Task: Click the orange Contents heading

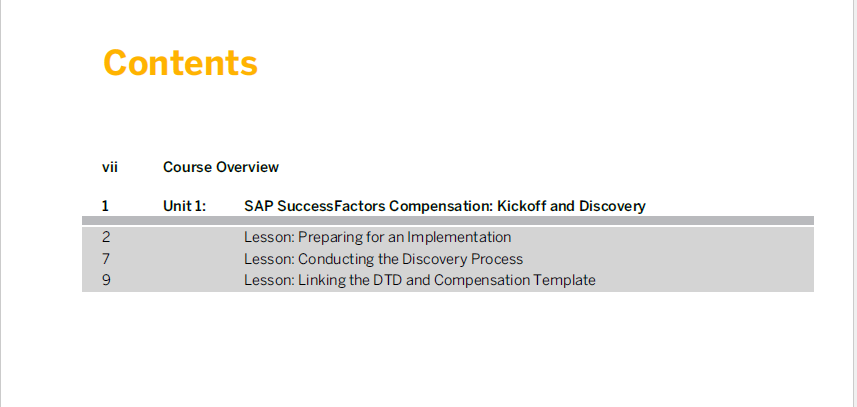Action: [x=180, y=63]
